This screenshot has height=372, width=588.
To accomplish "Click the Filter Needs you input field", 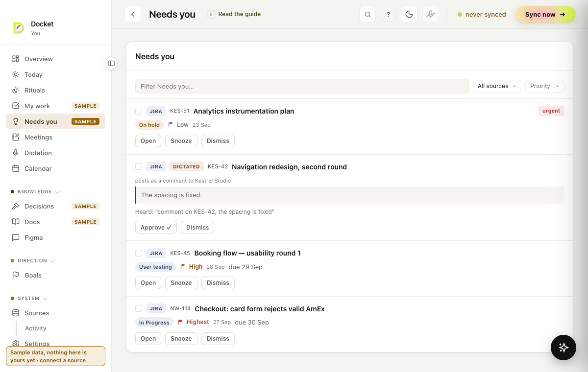I will (302, 86).
